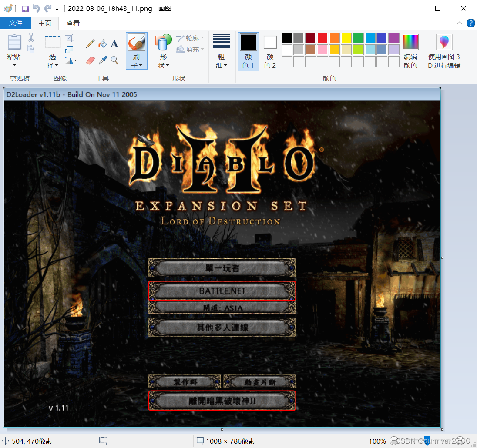Click the selection size icon in status bar
The image size is (477, 448).
103,441
